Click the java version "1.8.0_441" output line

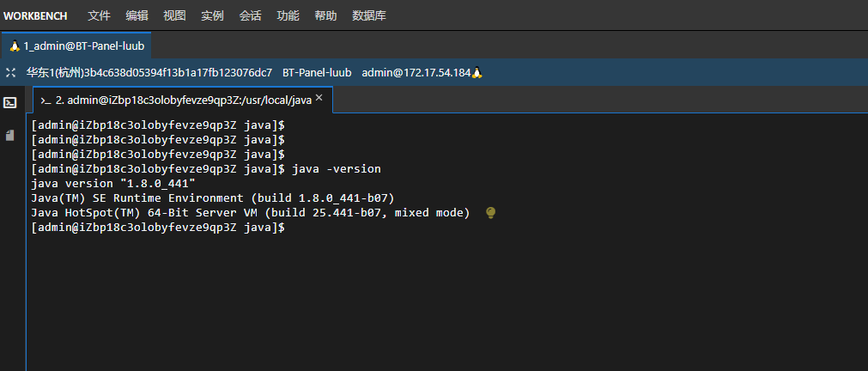click(x=113, y=183)
